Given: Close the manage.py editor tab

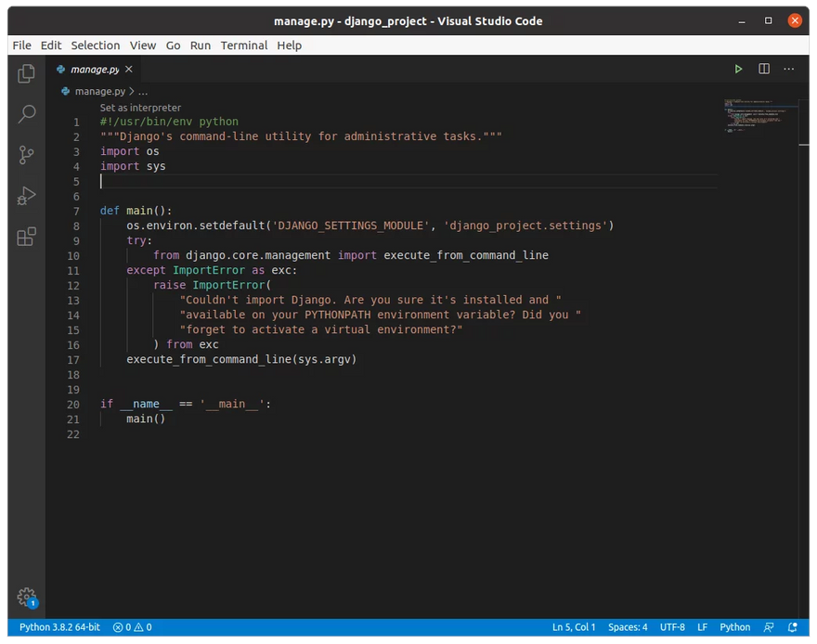Looking at the screenshot, I should pyautogui.click(x=129, y=69).
